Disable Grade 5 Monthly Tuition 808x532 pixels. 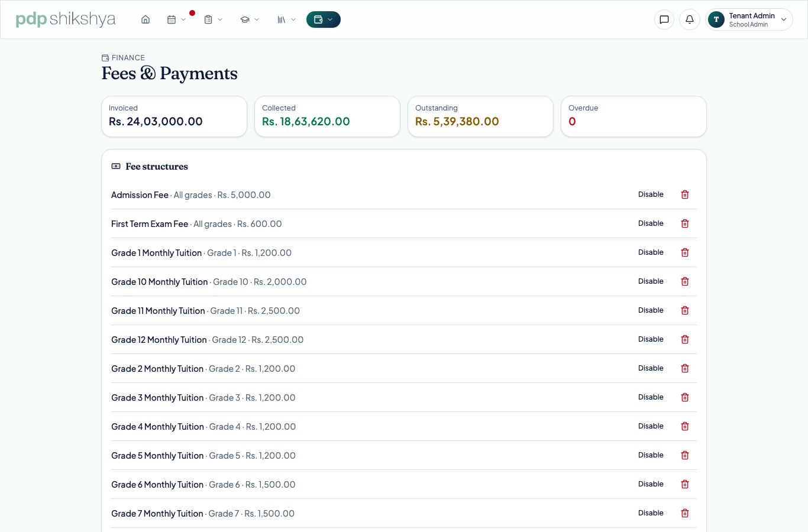pyautogui.click(x=651, y=455)
